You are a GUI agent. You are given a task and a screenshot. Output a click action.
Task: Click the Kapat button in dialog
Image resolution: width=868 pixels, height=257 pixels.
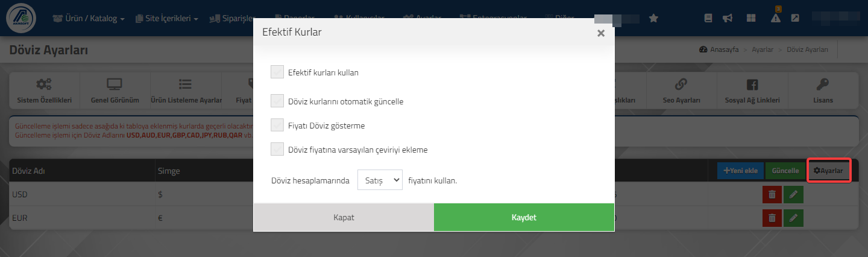[x=344, y=217]
